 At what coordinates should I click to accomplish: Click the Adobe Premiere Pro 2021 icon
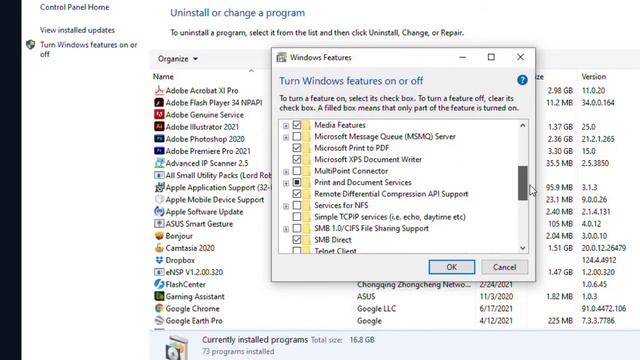[x=159, y=151]
